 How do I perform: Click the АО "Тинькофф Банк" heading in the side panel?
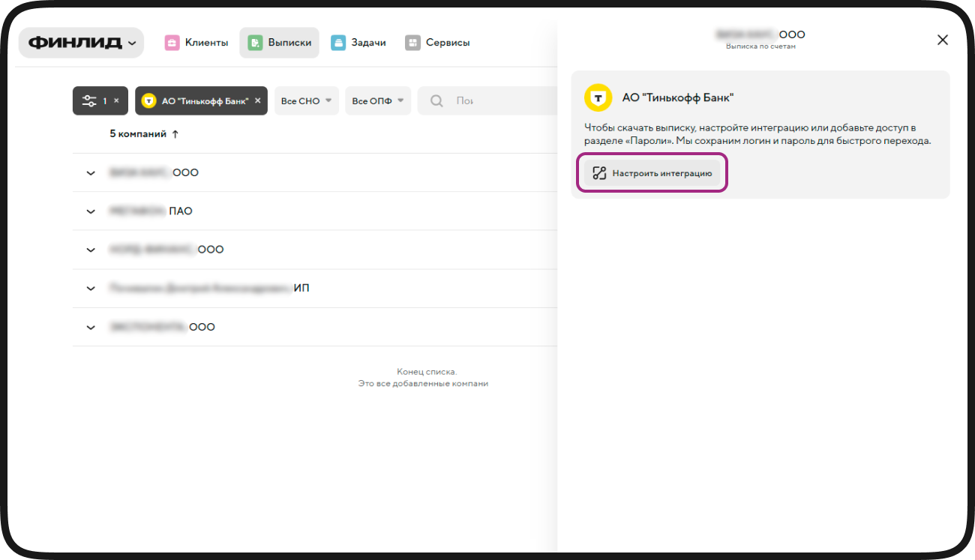tap(678, 97)
